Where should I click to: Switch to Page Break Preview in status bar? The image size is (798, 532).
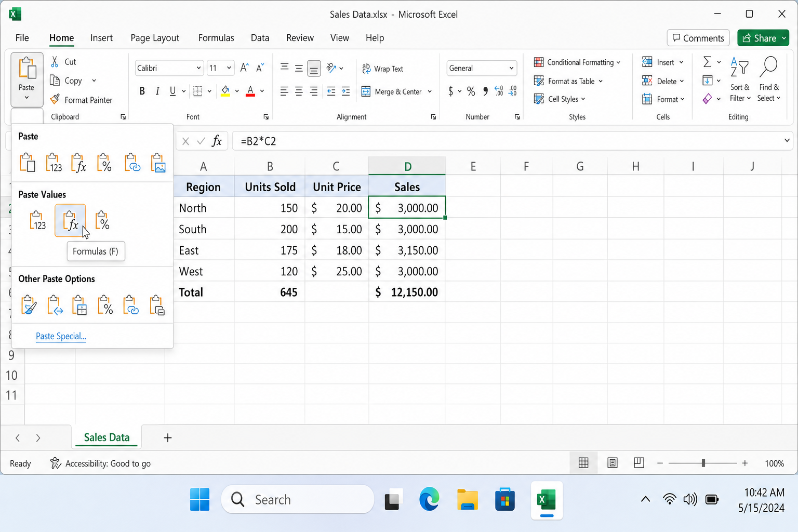639,463
